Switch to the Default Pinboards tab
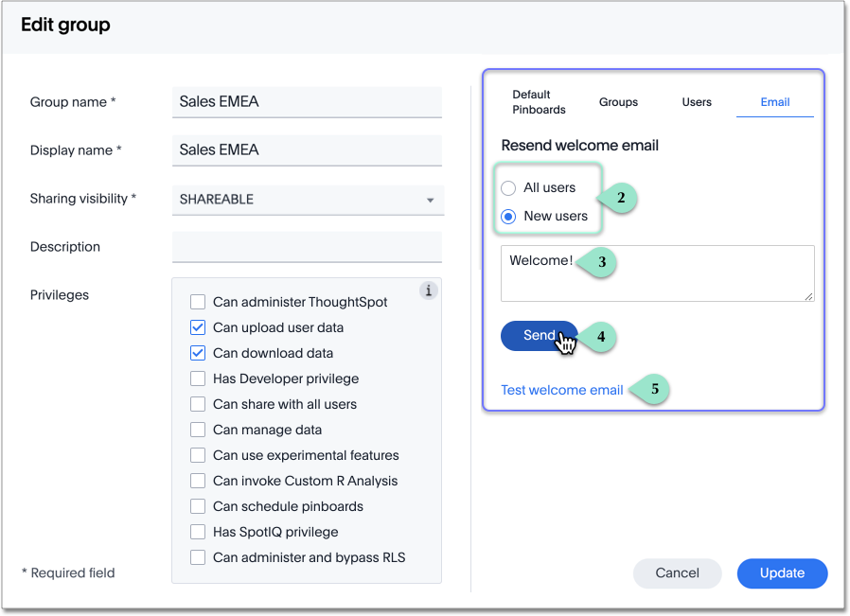Viewport: 850px width, 616px height. tap(539, 102)
